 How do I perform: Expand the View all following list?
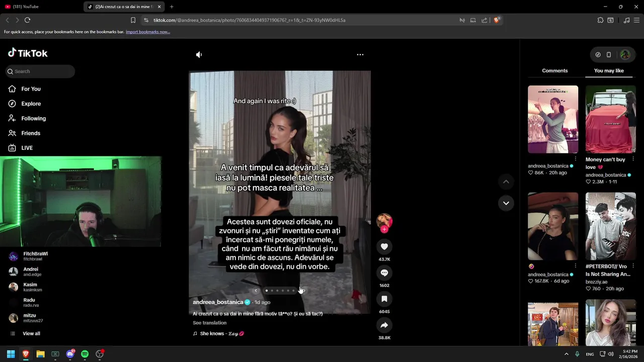click(25, 334)
